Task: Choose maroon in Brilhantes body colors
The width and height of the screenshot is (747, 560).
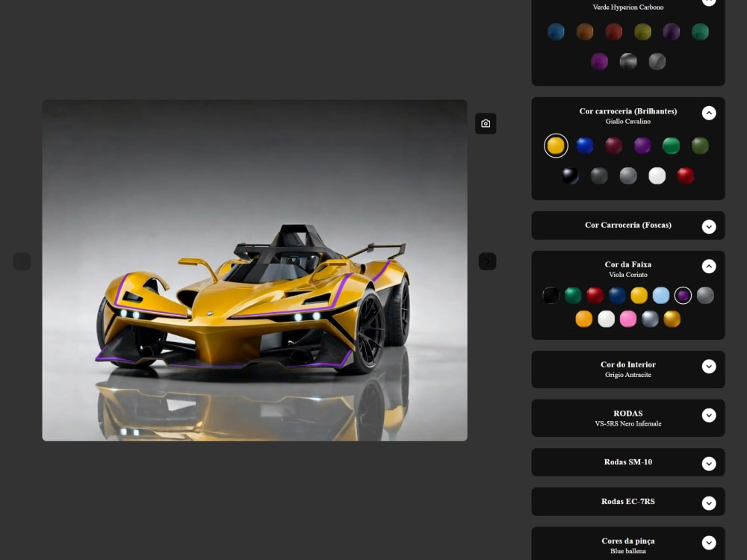Action: (613, 146)
